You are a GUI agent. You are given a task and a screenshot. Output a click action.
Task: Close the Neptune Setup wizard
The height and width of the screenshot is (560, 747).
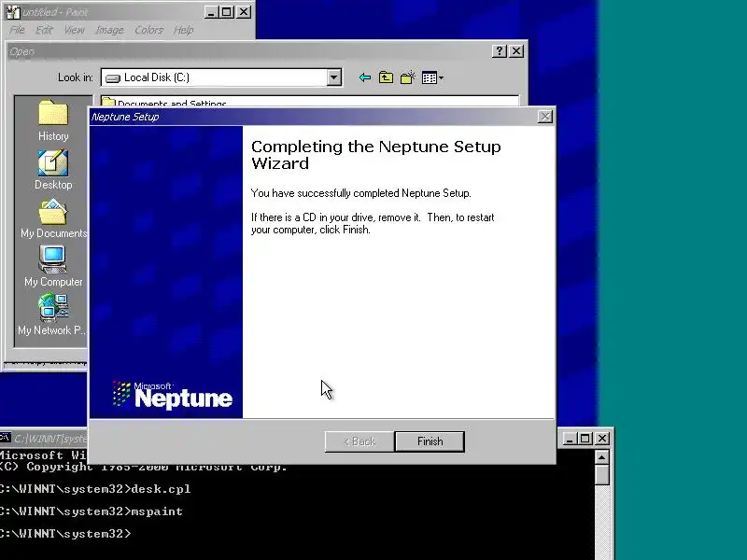click(x=544, y=117)
